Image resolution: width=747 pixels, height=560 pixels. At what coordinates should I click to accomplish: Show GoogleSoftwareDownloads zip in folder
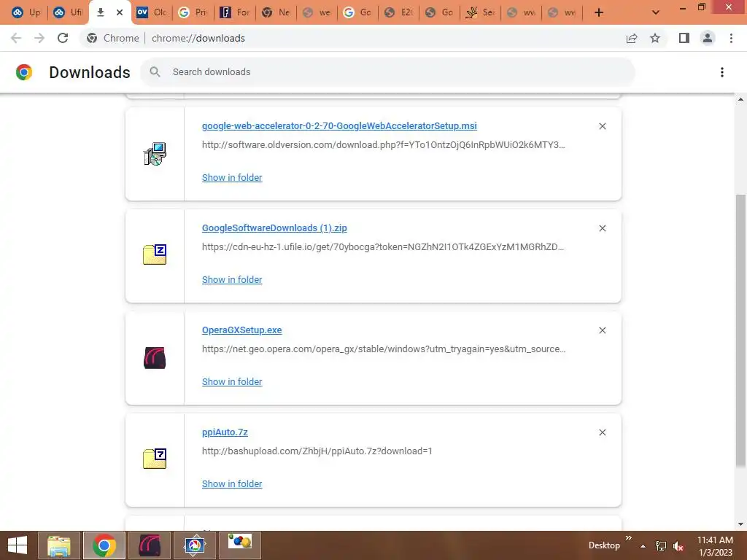pyautogui.click(x=232, y=279)
